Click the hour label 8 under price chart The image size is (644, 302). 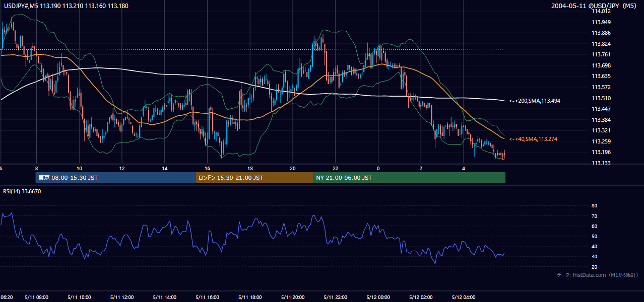36,168
